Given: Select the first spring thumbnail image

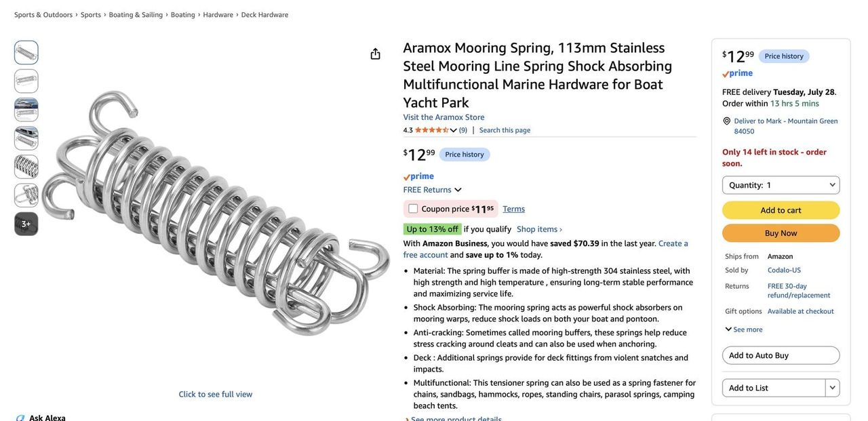Looking at the screenshot, I should click(x=26, y=52).
